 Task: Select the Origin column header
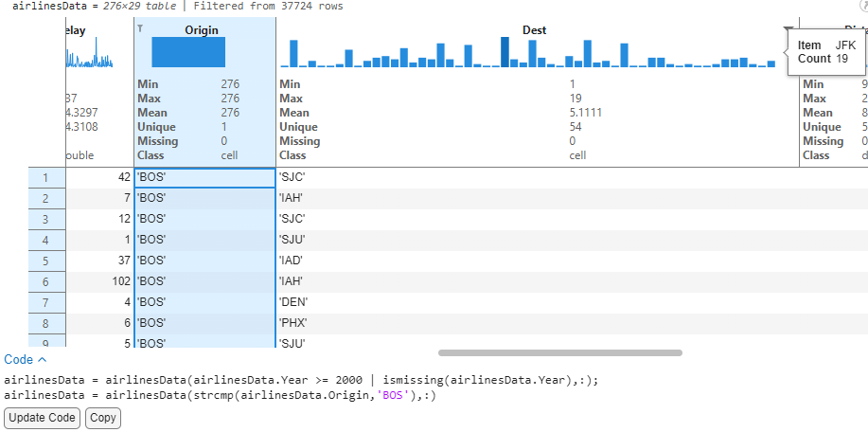(202, 29)
